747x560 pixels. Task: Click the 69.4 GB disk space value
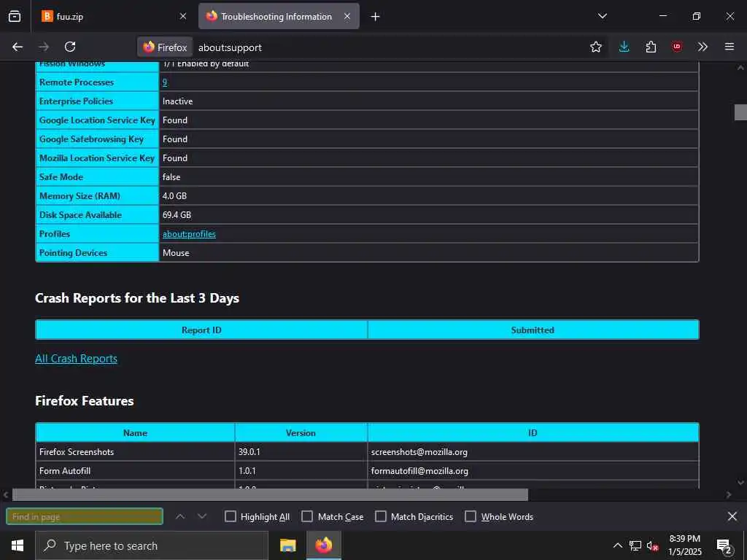177,215
